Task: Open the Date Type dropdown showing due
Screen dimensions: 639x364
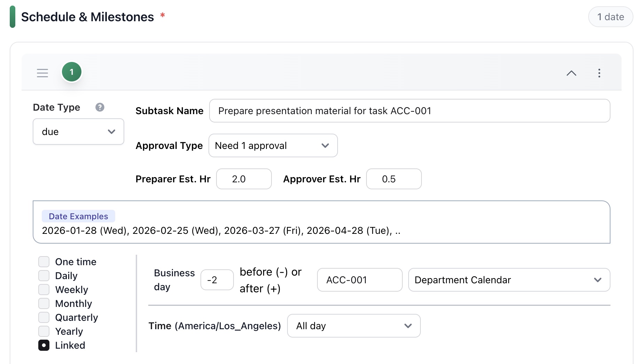Action: tap(78, 132)
